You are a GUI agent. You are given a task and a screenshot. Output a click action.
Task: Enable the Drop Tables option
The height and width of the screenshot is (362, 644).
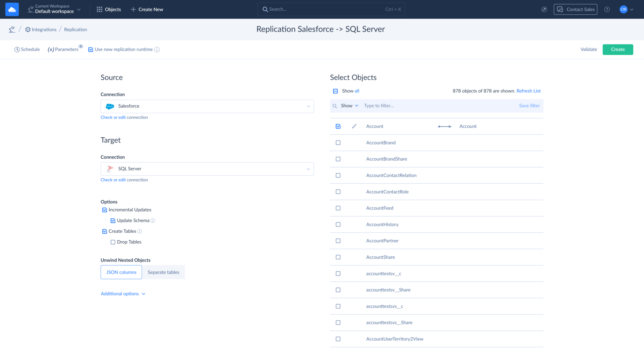point(113,242)
